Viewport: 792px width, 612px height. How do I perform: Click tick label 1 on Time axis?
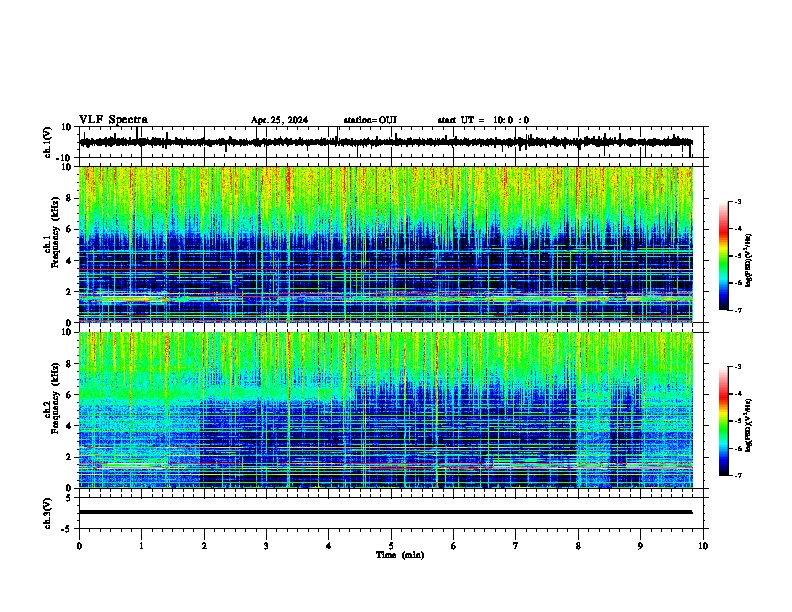[141, 546]
